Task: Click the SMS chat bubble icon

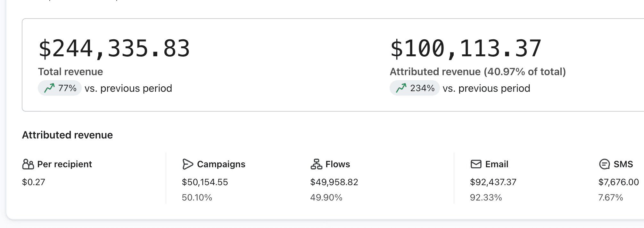Action: (604, 164)
